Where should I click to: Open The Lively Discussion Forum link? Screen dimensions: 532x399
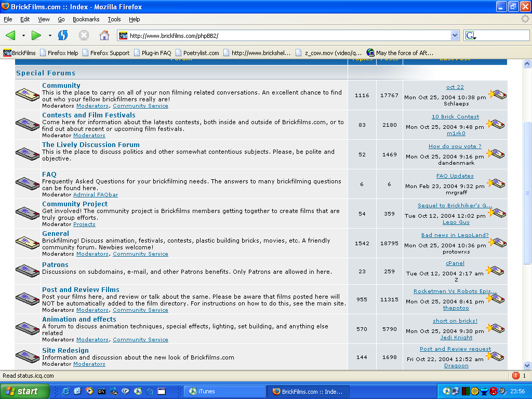(90, 144)
